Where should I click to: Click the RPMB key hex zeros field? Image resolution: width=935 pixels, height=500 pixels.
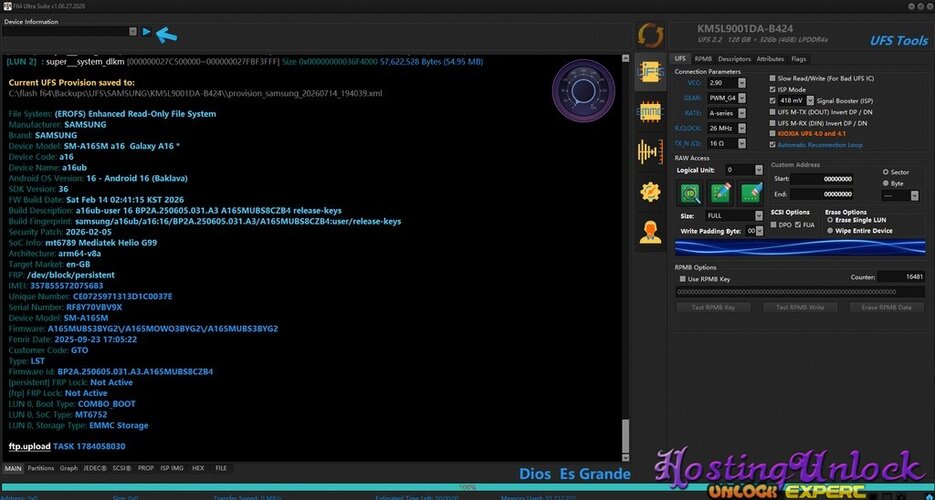click(800, 292)
